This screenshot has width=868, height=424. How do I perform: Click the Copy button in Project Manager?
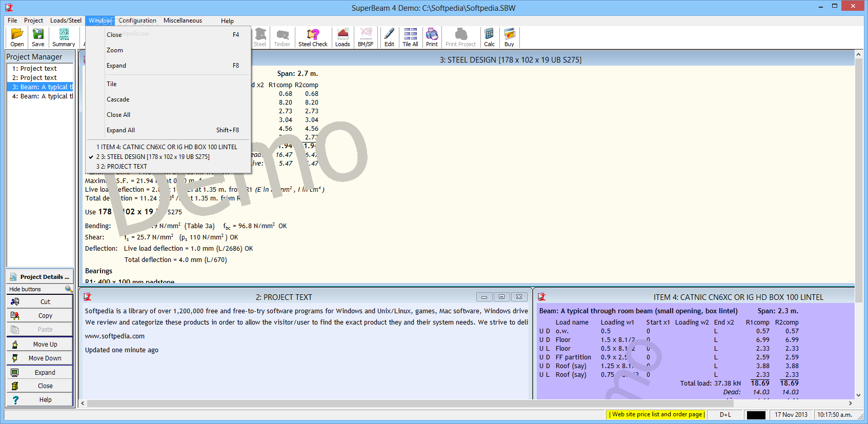(40, 316)
